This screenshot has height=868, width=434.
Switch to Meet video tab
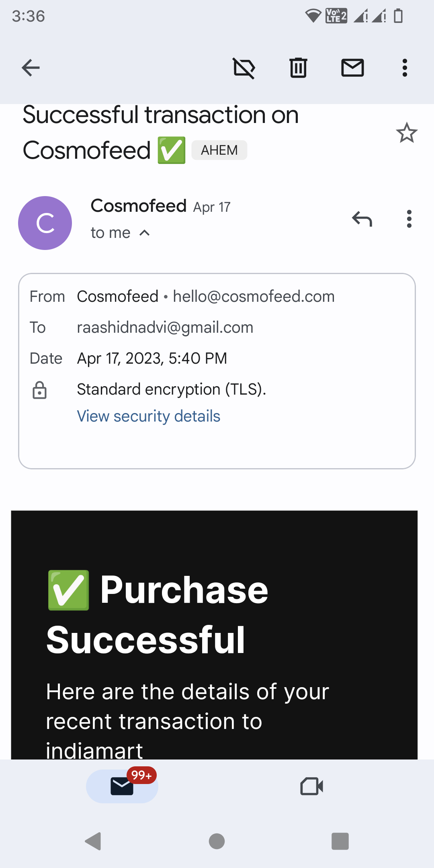312,786
